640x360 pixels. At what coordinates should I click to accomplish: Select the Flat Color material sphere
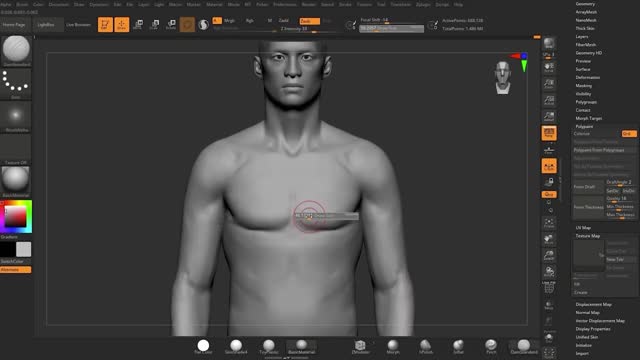[x=203, y=347]
